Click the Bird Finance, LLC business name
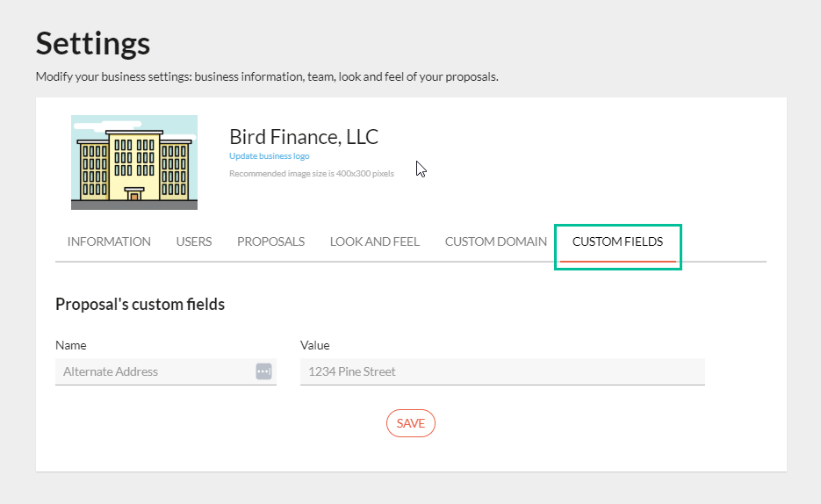This screenshot has height=504, width=821. pyautogui.click(x=304, y=137)
